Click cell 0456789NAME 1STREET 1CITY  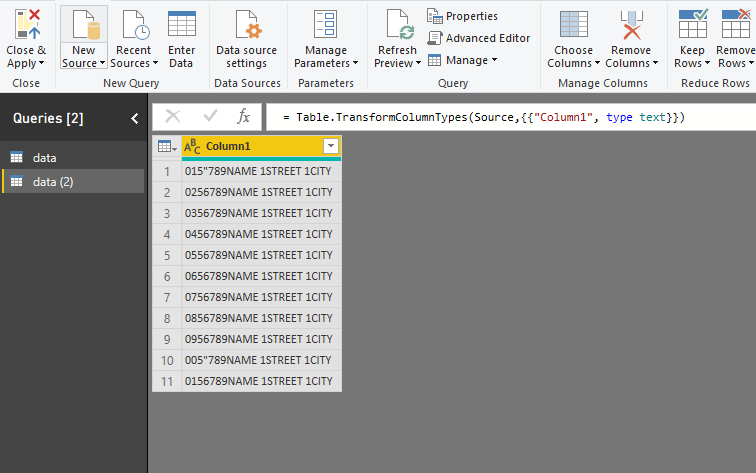[x=261, y=234]
